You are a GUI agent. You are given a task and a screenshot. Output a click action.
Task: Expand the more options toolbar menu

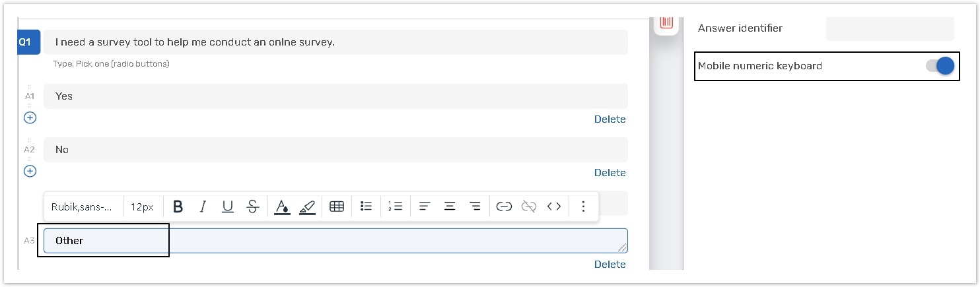(x=583, y=207)
